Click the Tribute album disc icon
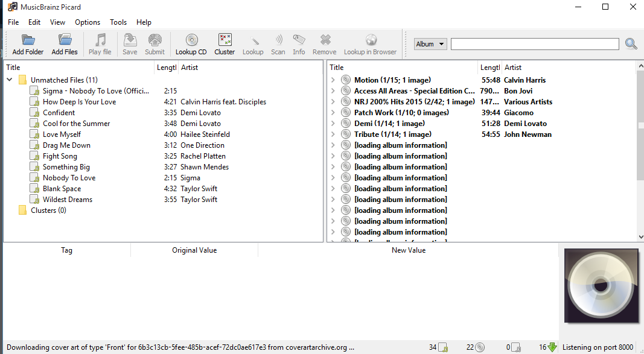Screen dimensions: 644x354 pyautogui.click(x=346, y=134)
